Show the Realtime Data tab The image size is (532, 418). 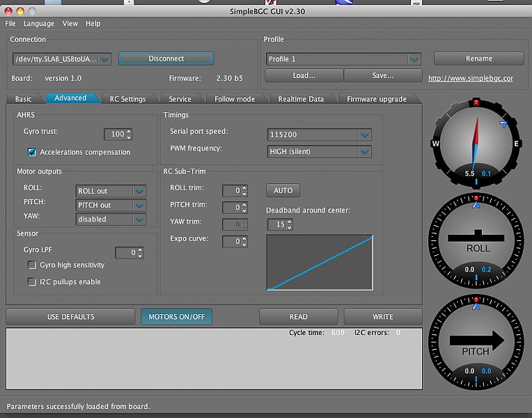point(301,99)
